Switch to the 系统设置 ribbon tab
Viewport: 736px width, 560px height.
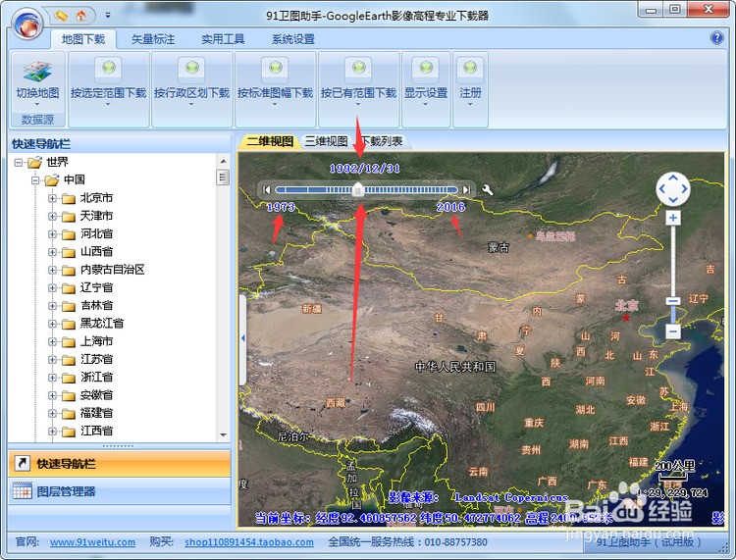293,39
